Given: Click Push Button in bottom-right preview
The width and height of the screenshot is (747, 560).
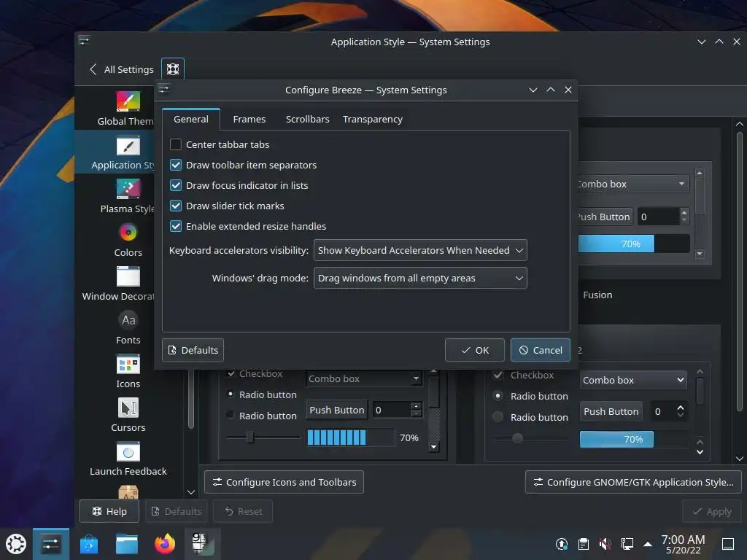Looking at the screenshot, I should click(611, 411).
